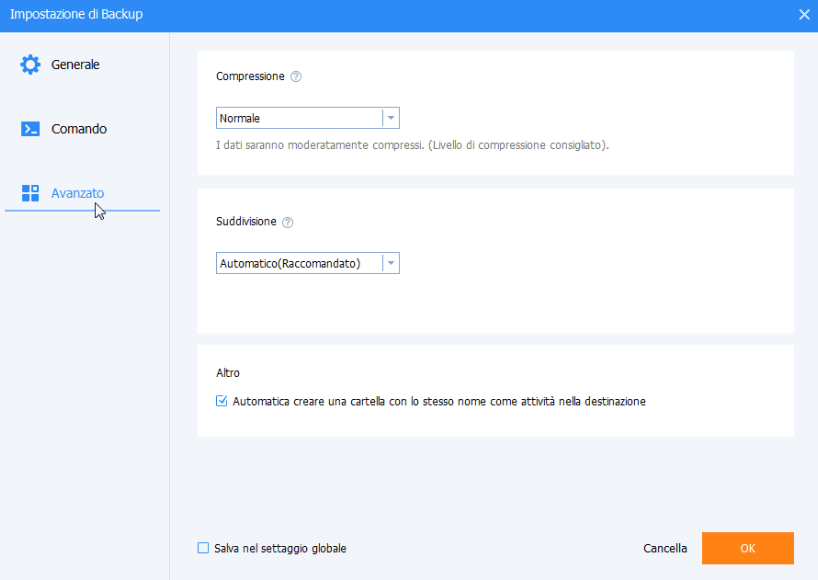Click the Avanzato grid icon
Viewport: 818px width, 580px height.
coord(30,193)
